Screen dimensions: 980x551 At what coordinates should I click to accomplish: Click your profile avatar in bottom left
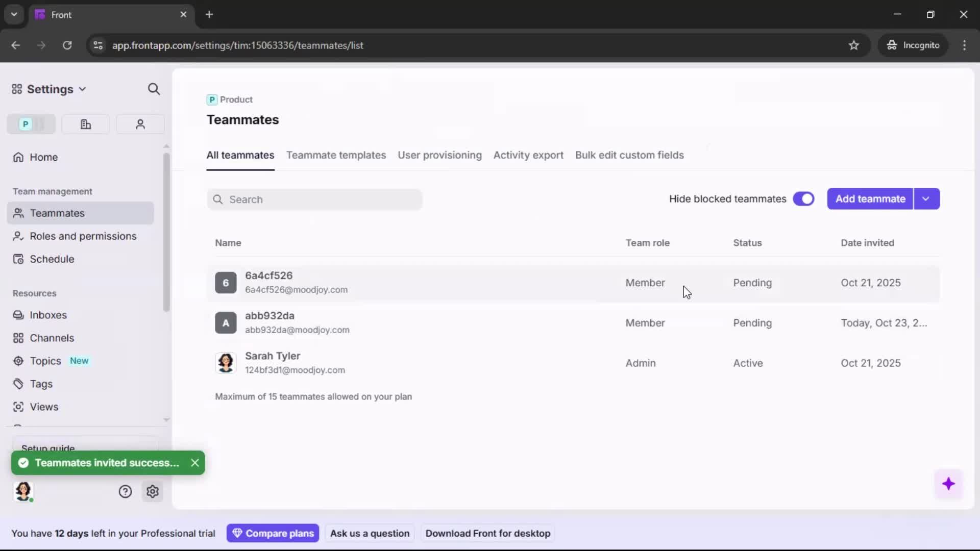tap(23, 492)
